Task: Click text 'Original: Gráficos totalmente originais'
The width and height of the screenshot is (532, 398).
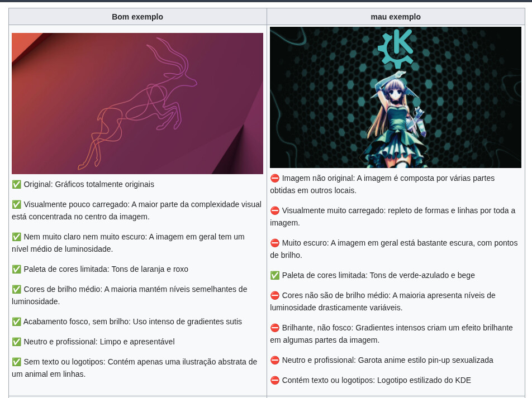Action: (89, 184)
